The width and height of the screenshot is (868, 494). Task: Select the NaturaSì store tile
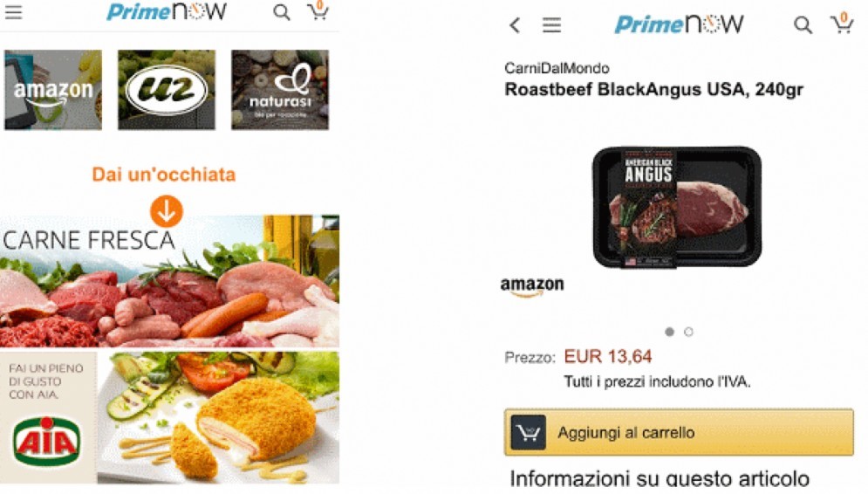click(x=280, y=90)
